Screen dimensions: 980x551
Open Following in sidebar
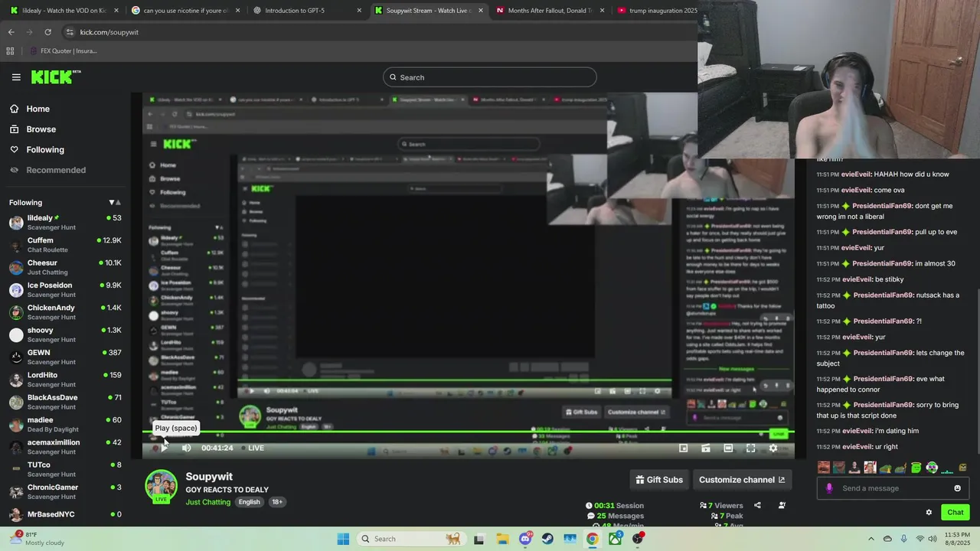click(38, 150)
